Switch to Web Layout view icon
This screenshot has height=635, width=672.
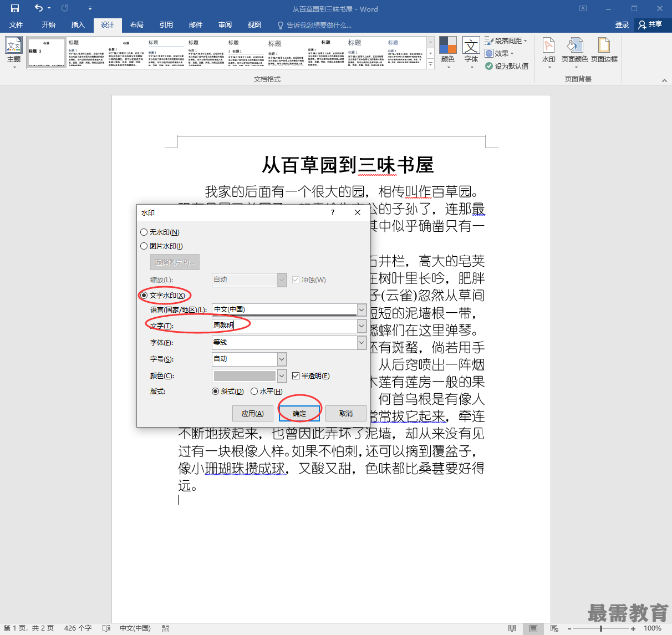click(554, 628)
